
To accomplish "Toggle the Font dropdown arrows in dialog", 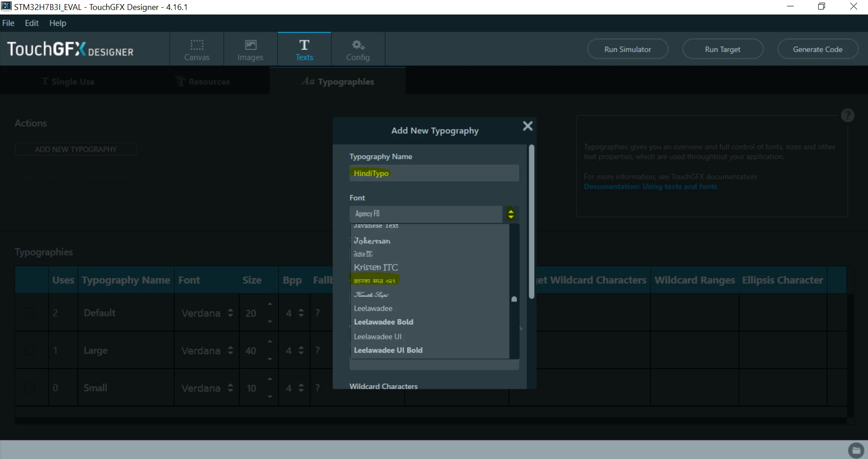I will click(511, 214).
